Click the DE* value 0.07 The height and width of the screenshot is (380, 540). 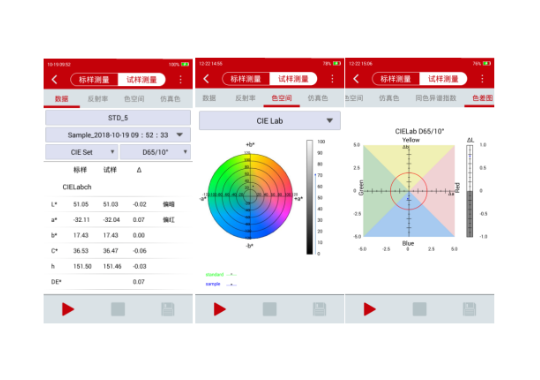click(x=138, y=282)
